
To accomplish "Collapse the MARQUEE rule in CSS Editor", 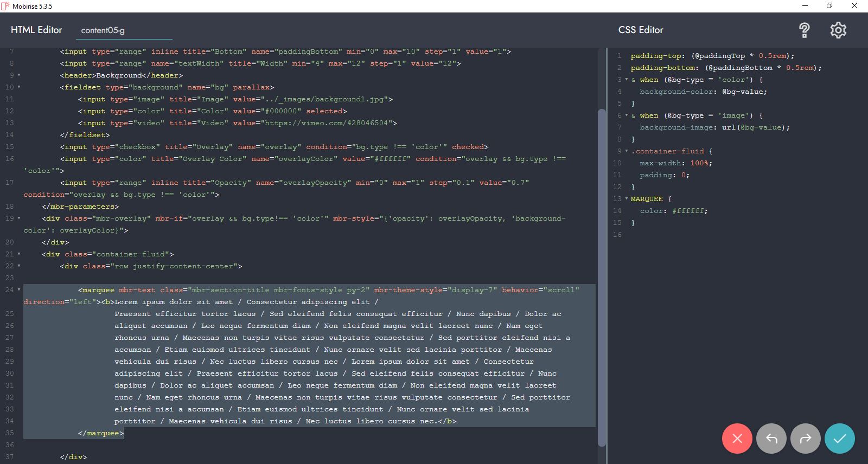I will tap(626, 199).
